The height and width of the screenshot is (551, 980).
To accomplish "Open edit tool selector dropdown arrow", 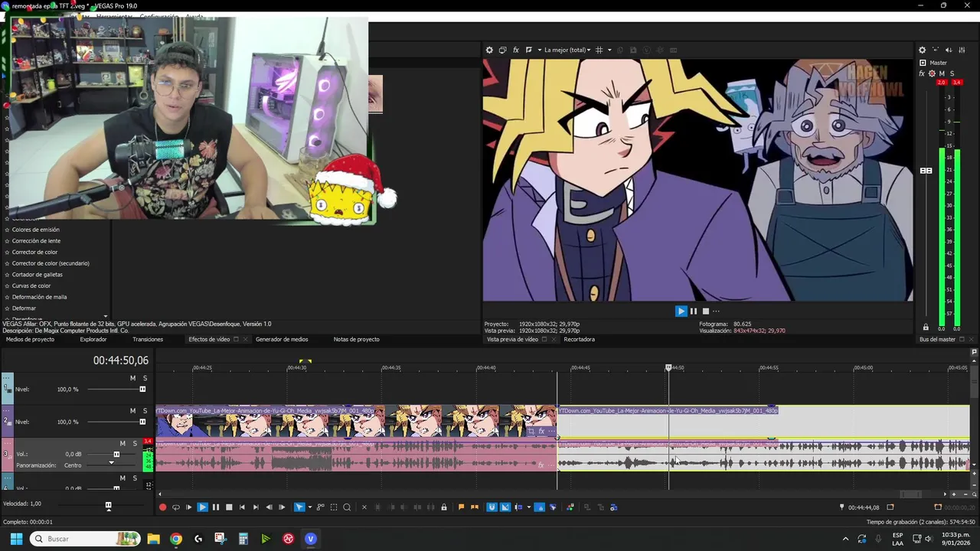I will [x=309, y=507].
